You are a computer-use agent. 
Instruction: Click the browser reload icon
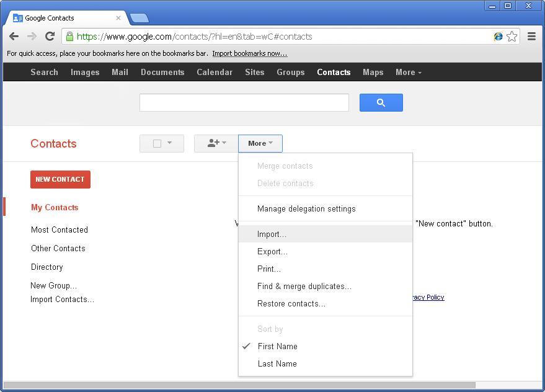tap(50, 37)
